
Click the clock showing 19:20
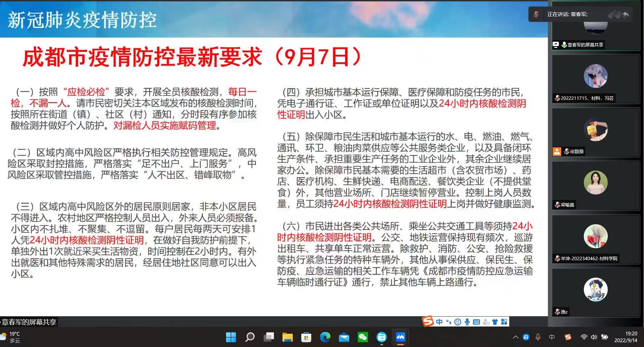(x=626, y=337)
